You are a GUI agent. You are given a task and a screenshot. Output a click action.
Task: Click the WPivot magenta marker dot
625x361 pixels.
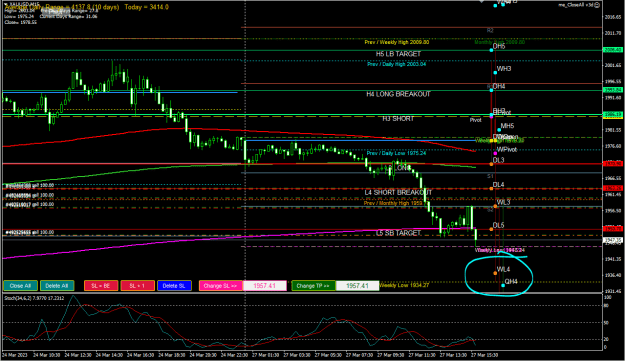495,153
